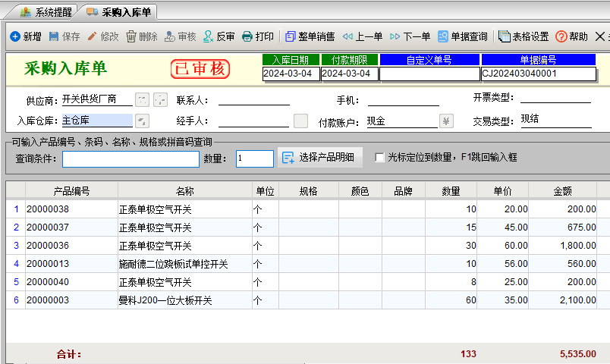
Task: Click the square button beside 经手人 field
Action: 301,121
